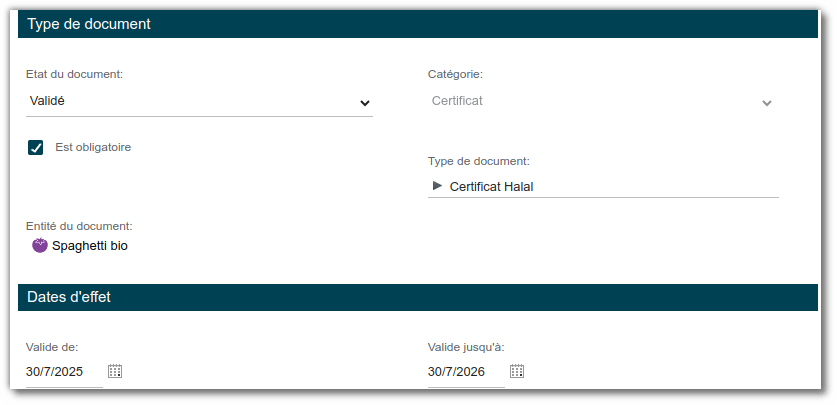Click the Type de document section header

click(x=88, y=24)
